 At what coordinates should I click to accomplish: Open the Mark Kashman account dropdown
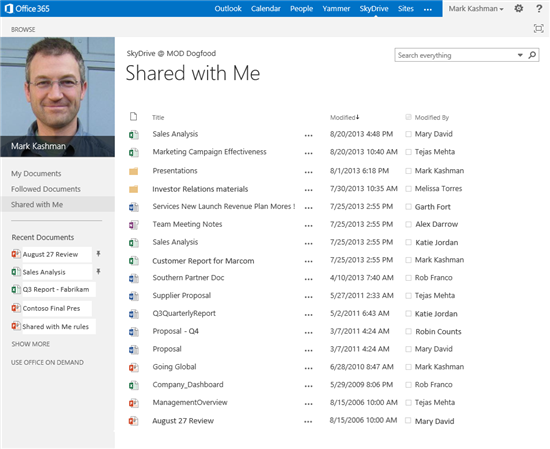coord(476,9)
